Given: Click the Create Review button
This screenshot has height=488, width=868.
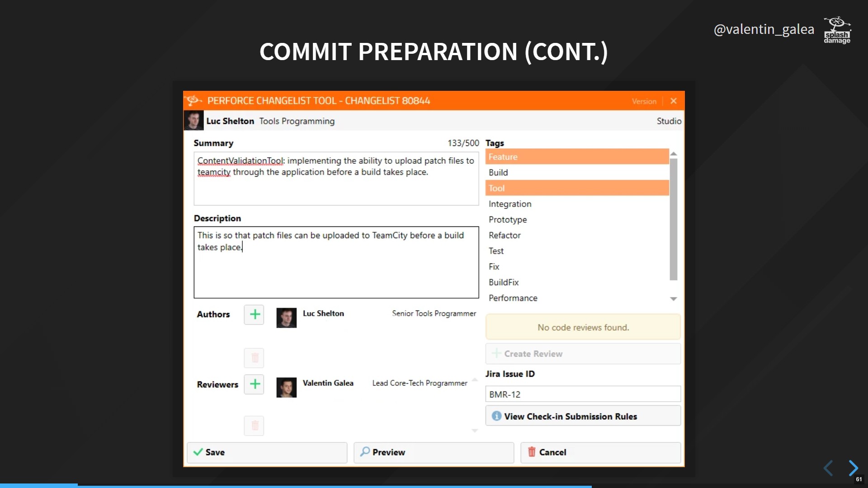Looking at the screenshot, I should point(583,353).
